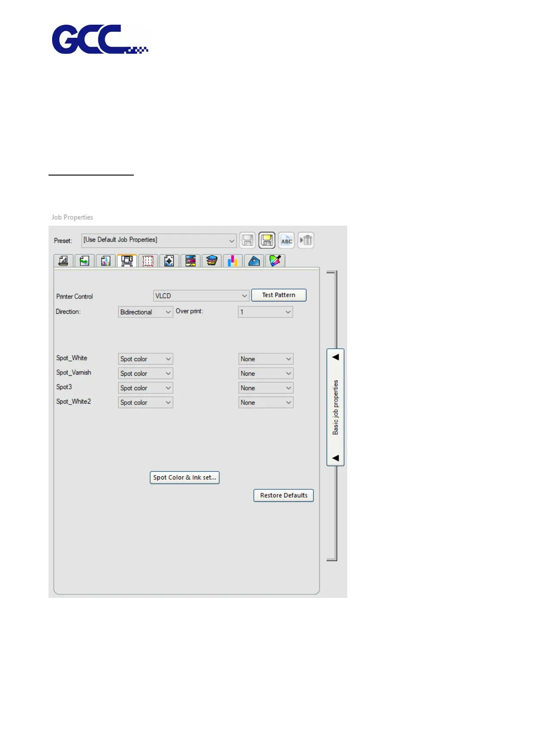This screenshot has height=756, width=535.
Task: Open Spot_White2 spot color dropdown
Action: [x=146, y=403]
